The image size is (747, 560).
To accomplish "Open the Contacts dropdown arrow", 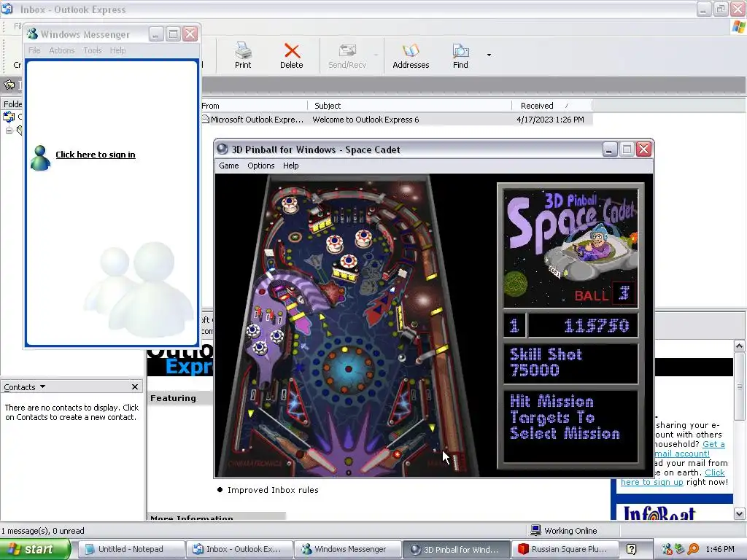I will point(43,386).
